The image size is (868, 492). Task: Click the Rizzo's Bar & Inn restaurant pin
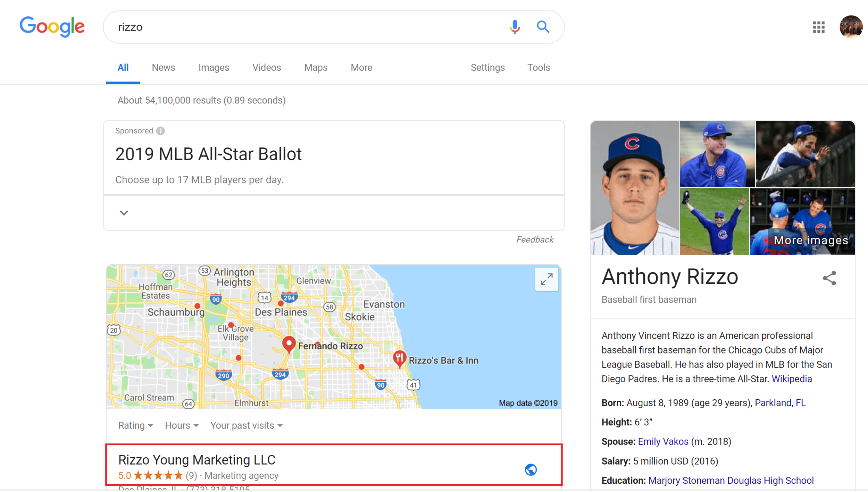(x=399, y=358)
